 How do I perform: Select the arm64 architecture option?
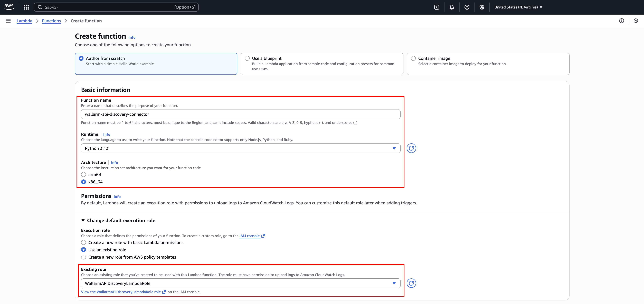pos(83,174)
